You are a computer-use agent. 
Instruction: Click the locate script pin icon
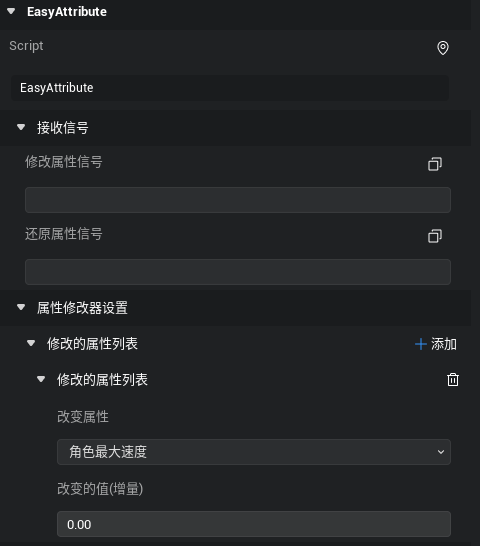443,48
